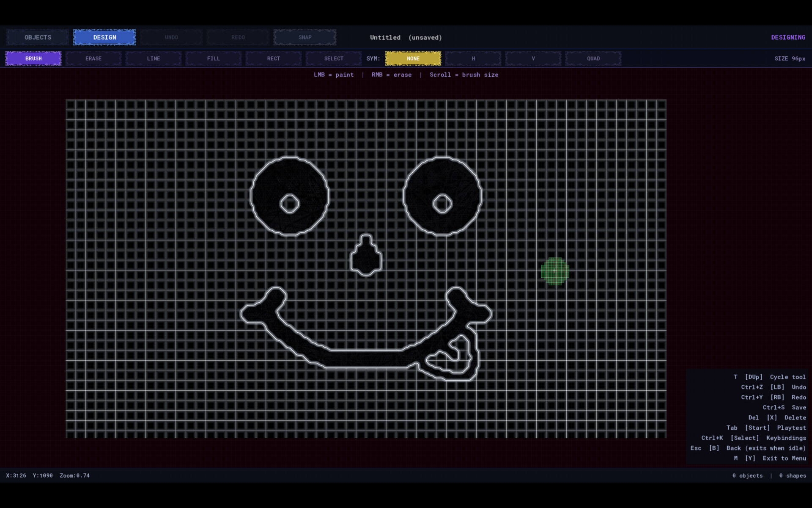Image resolution: width=812 pixels, height=508 pixels.
Task: Select the FILL tool
Action: point(214,58)
